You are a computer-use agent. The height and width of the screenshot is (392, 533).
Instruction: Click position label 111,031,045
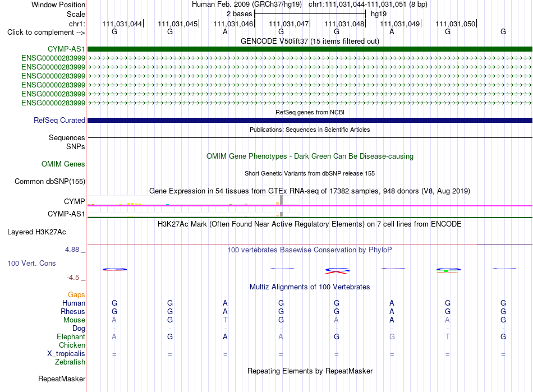click(x=177, y=24)
